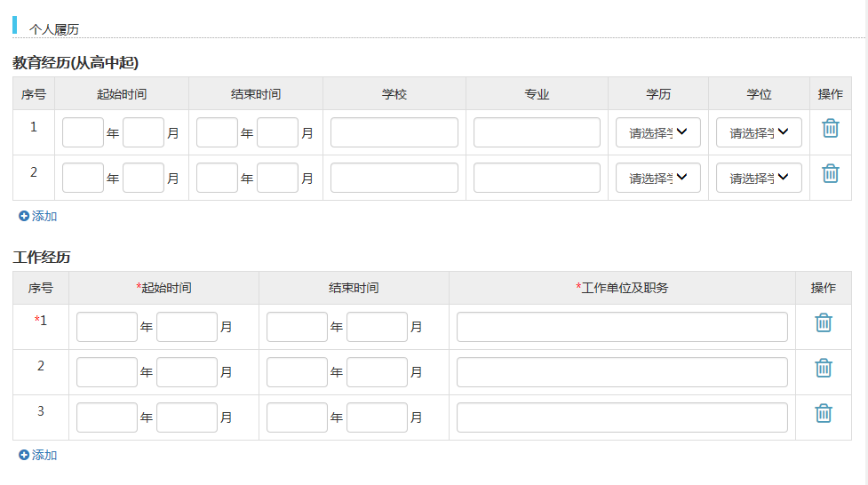Click start year field in work row 1
Image resolution: width=868 pixels, height=485 pixels.
pyautogui.click(x=107, y=327)
